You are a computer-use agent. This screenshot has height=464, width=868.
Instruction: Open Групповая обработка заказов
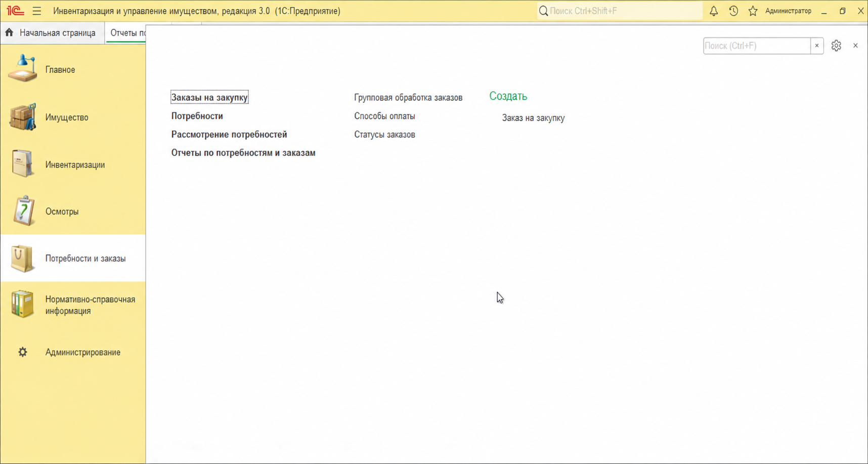coord(408,97)
